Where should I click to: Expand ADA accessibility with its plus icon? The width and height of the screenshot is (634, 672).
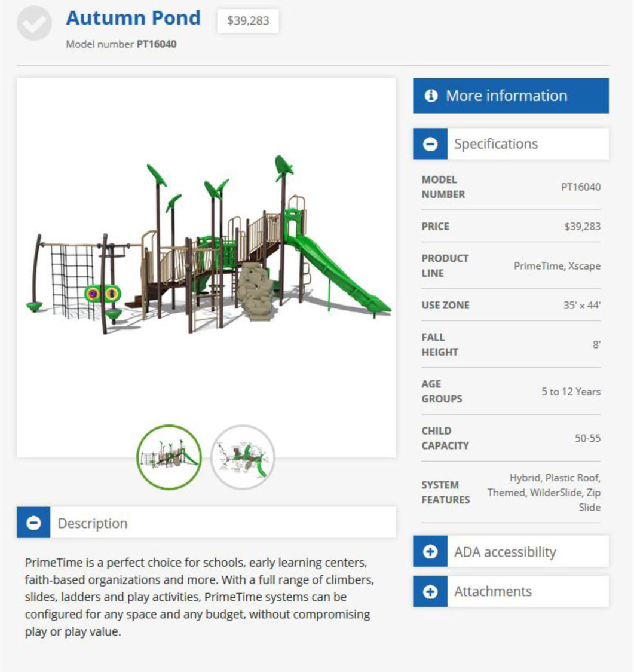pyautogui.click(x=430, y=552)
